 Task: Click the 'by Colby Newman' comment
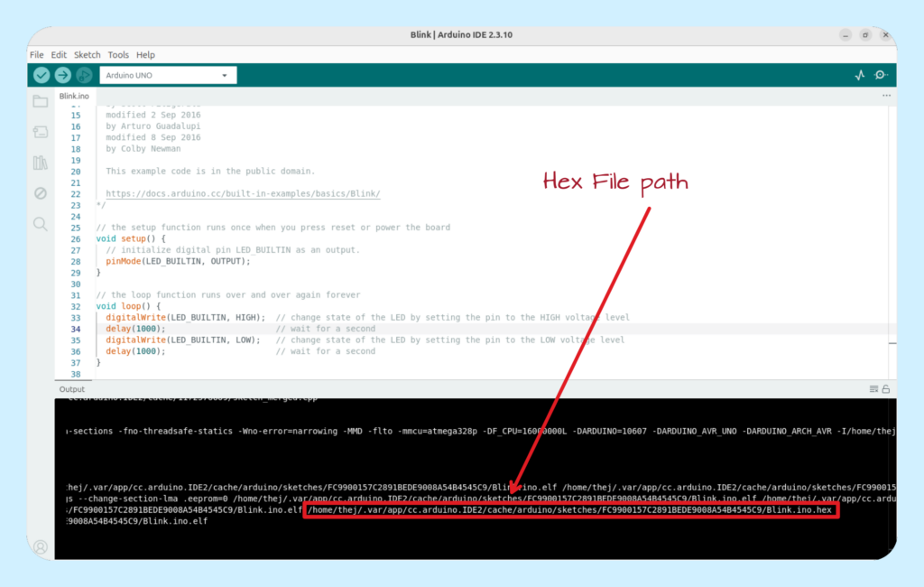(x=143, y=149)
